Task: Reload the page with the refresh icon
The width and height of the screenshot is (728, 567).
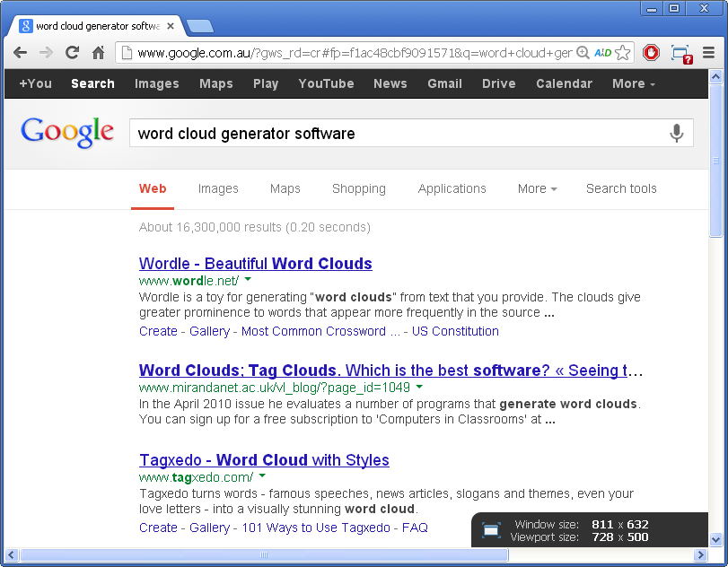Action: coord(73,53)
